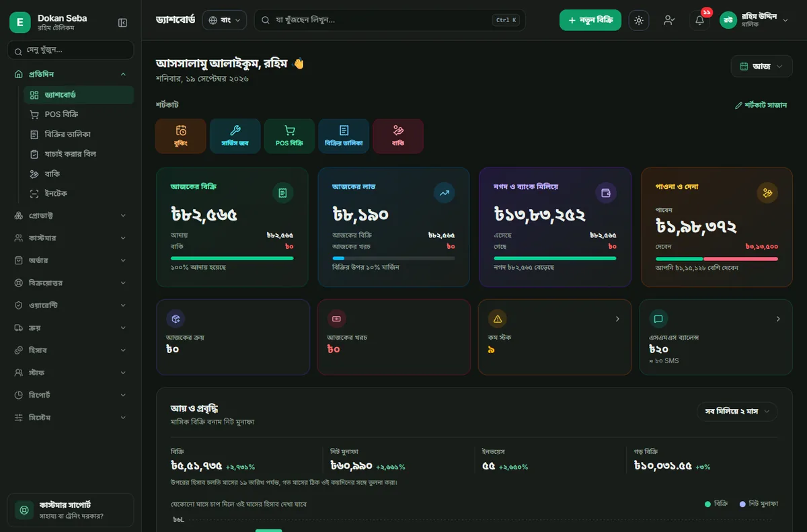Open the user check icon in header
The image size is (807, 532).
click(x=668, y=20)
